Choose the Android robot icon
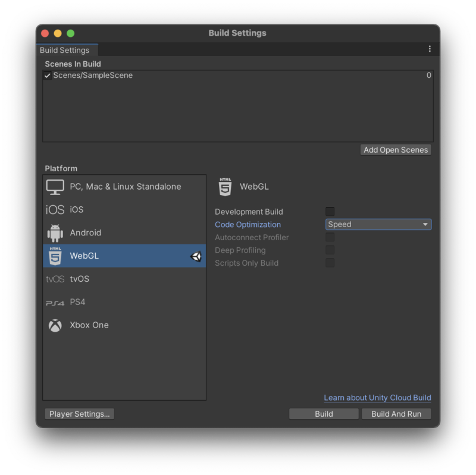 tap(55, 233)
